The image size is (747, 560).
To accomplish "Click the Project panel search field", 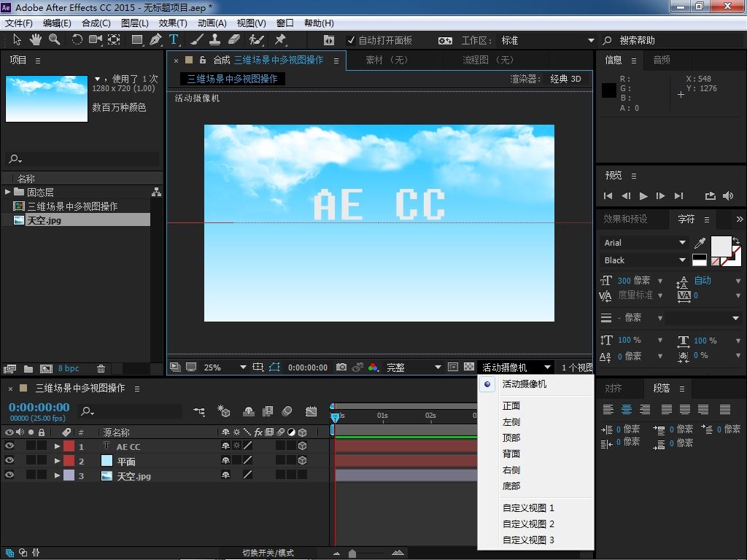I will click(82, 158).
